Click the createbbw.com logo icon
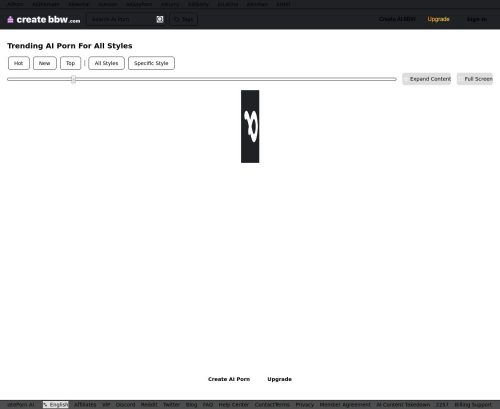 (x=10, y=20)
